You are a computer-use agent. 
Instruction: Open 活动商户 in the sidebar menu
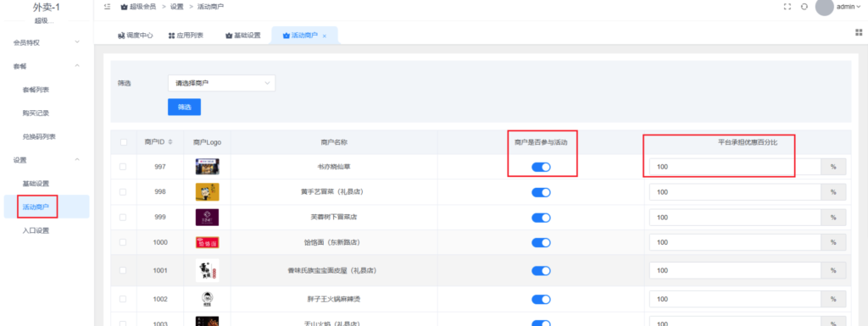[x=36, y=207]
